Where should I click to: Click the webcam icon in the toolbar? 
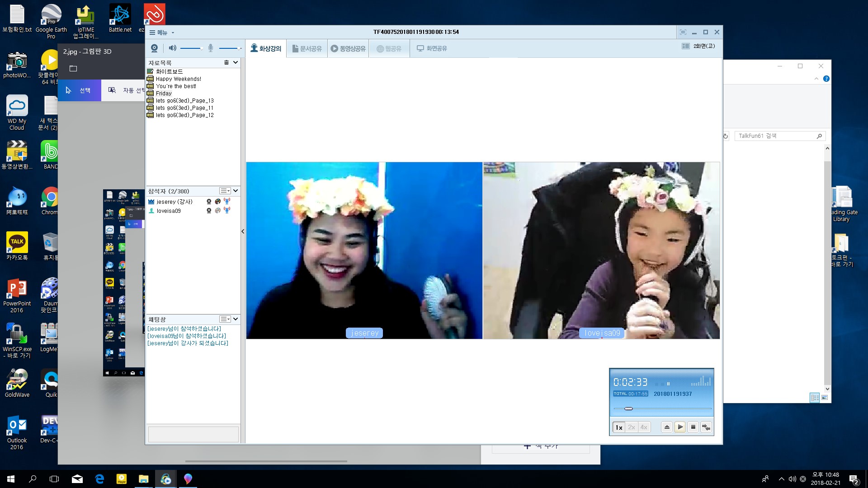pyautogui.click(x=155, y=48)
